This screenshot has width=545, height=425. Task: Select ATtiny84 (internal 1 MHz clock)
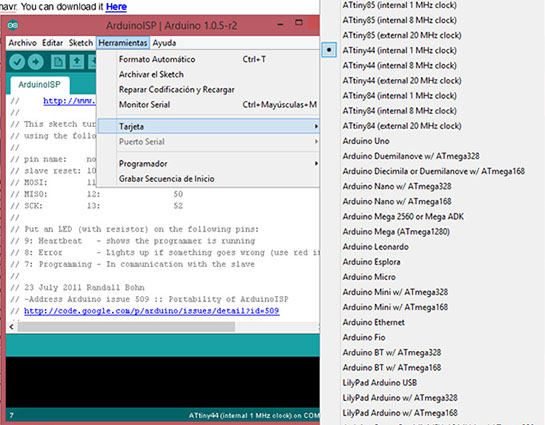coord(399,96)
